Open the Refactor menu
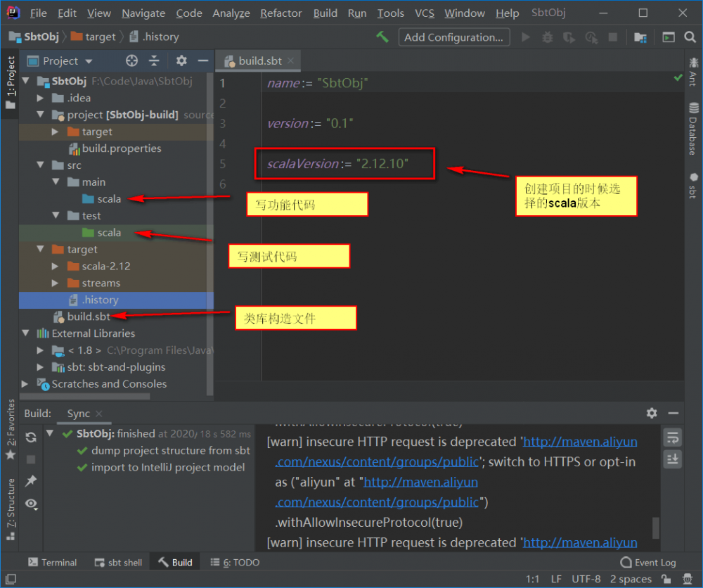 tap(280, 13)
